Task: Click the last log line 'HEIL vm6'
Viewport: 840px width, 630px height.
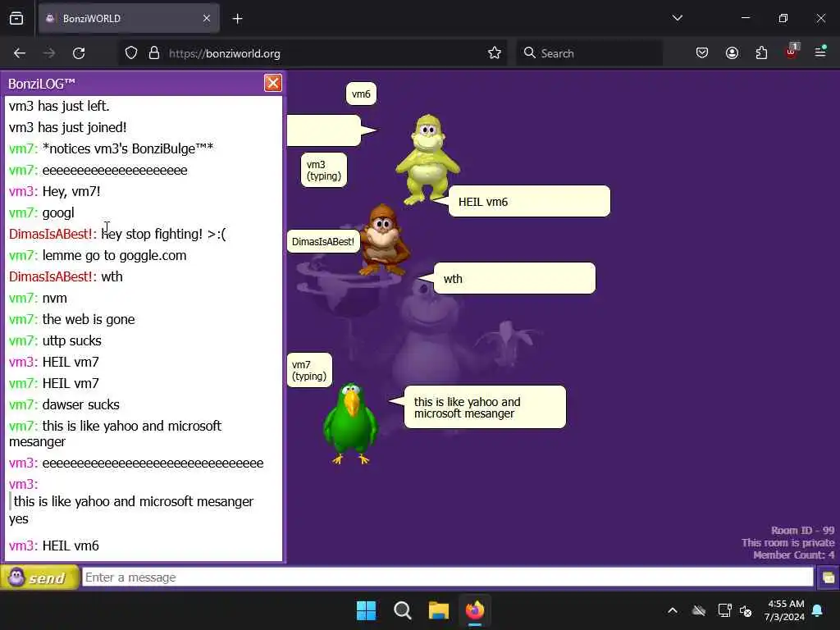Action: (53, 546)
